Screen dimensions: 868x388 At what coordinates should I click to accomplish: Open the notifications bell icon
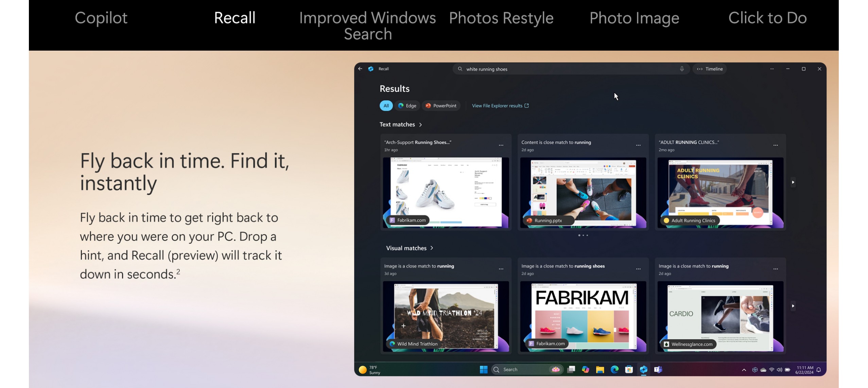[x=819, y=370]
